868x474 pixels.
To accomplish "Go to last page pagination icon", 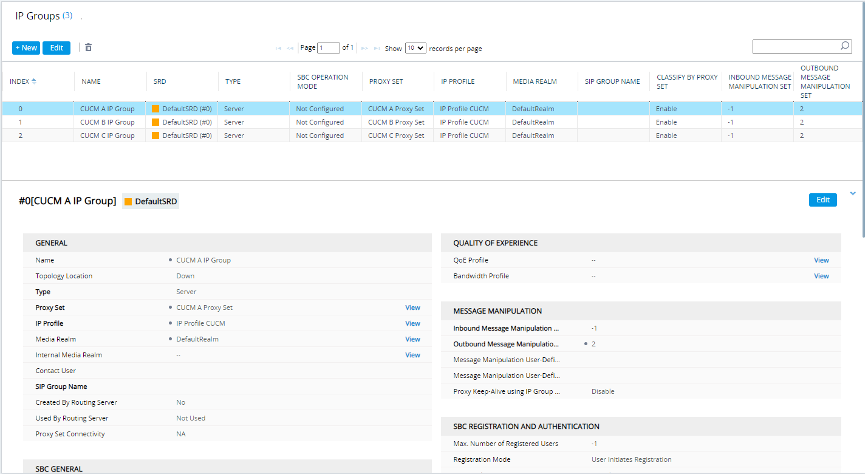I will click(x=377, y=48).
